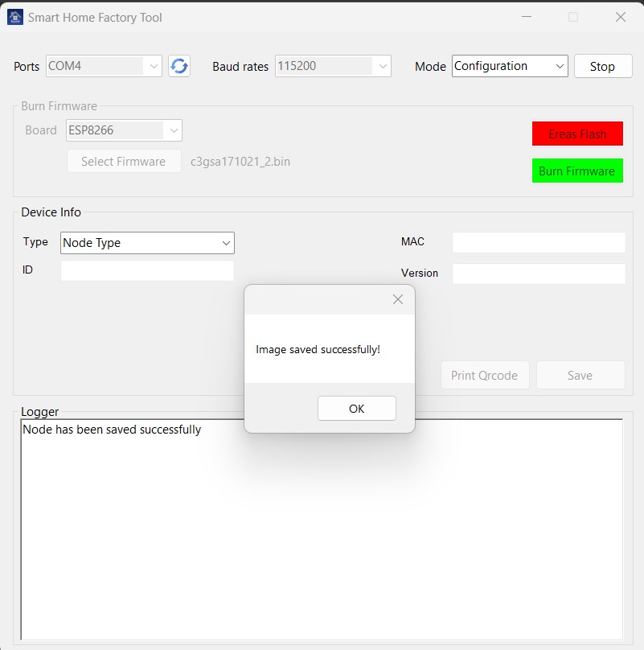
Task: Click the red Ereas Flash button
Action: pyautogui.click(x=577, y=134)
